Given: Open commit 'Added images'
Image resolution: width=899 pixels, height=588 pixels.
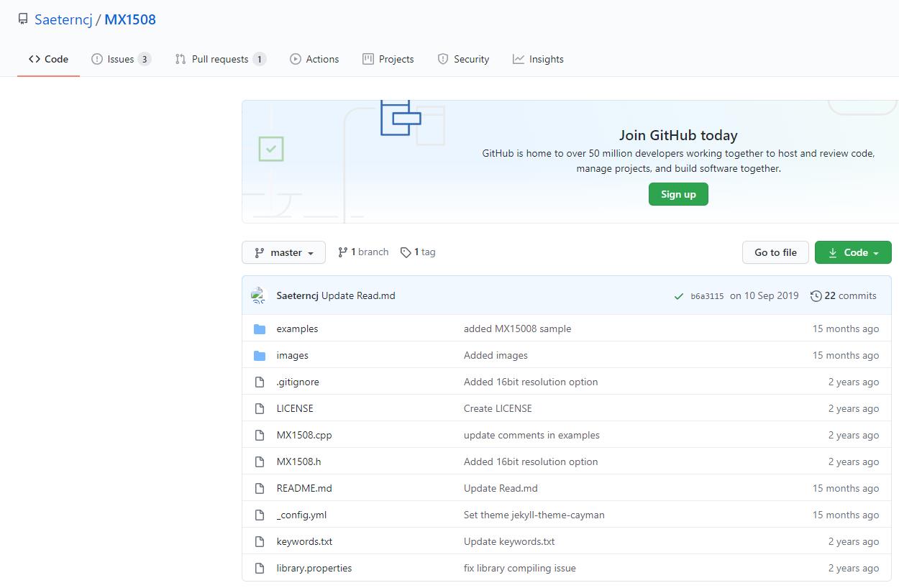Looking at the screenshot, I should (496, 355).
